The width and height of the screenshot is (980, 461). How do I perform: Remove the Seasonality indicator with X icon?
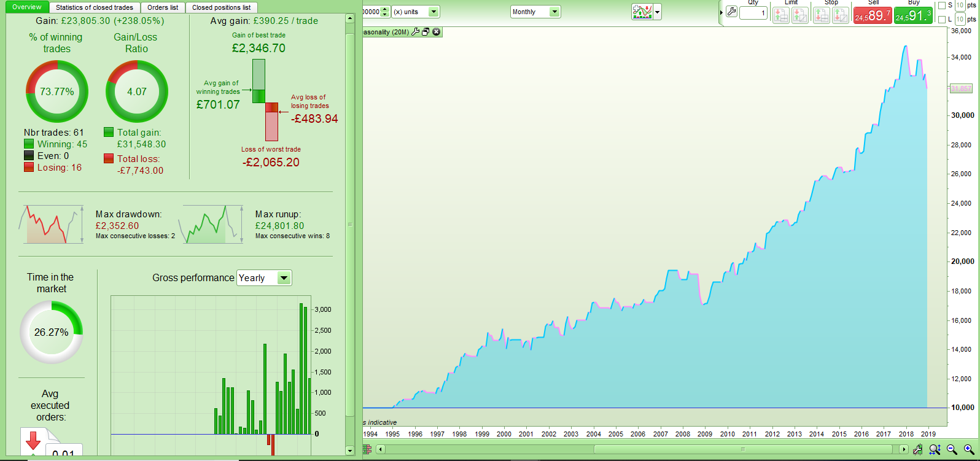click(437, 32)
